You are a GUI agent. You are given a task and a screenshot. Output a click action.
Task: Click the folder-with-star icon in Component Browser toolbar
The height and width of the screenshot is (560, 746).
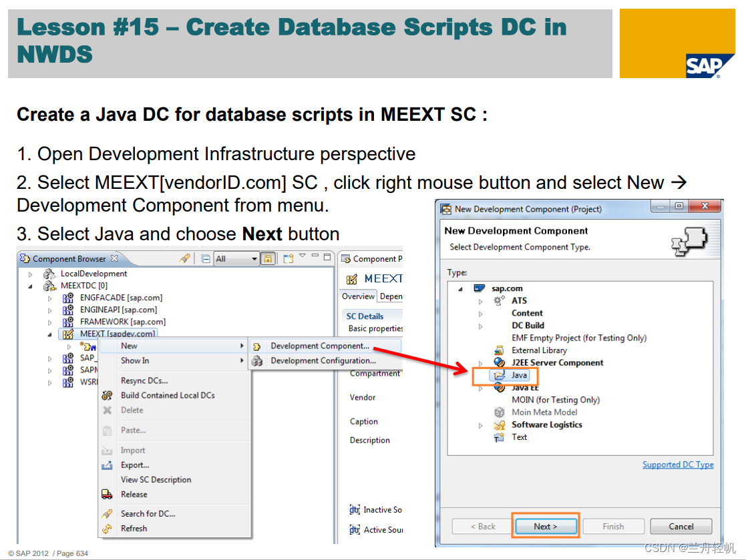pyautogui.click(x=289, y=258)
